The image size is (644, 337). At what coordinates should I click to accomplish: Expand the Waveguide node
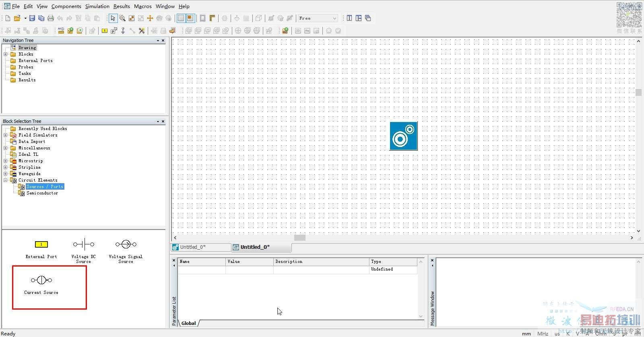pos(6,174)
